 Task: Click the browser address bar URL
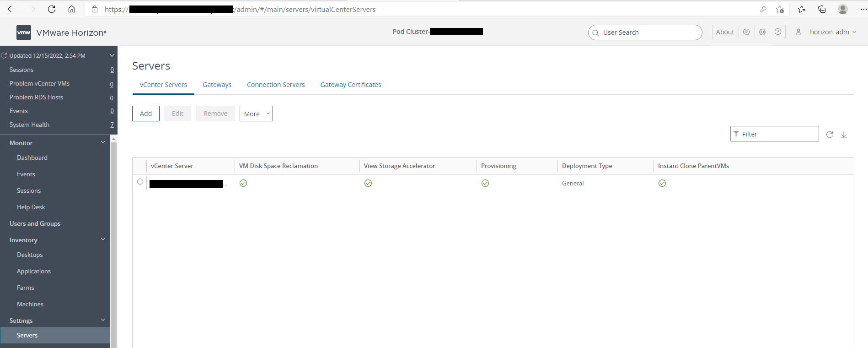pyautogui.click(x=240, y=9)
